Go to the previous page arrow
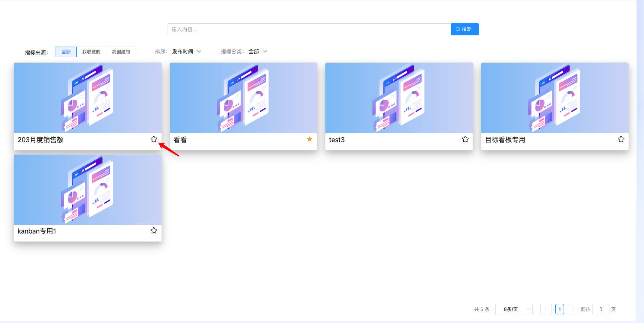The height and width of the screenshot is (323, 644). [546, 309]
